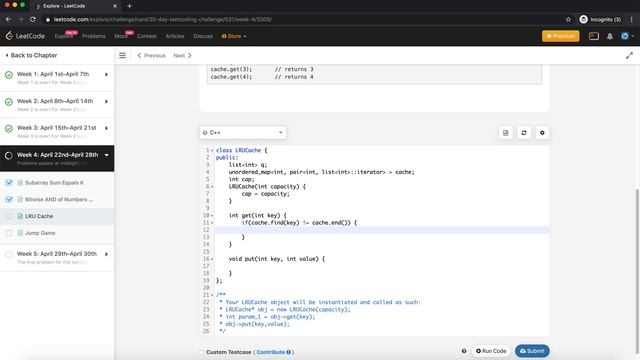This screenshot has height=360, width=640.
Task: Click Run Code button
Action: [x=491, y=351]
